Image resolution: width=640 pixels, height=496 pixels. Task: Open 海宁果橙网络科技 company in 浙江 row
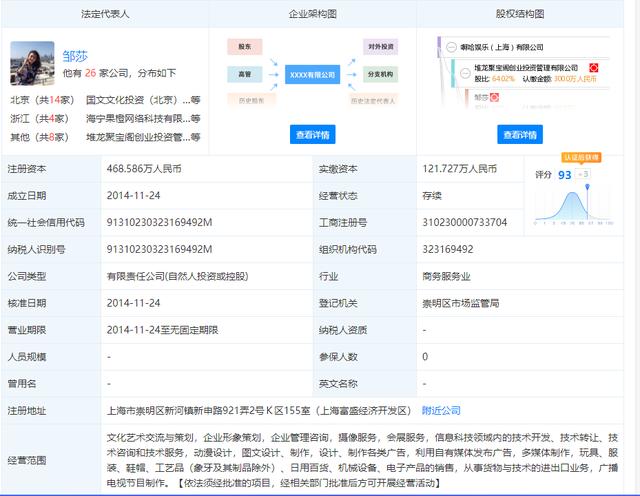click(137, 118)
